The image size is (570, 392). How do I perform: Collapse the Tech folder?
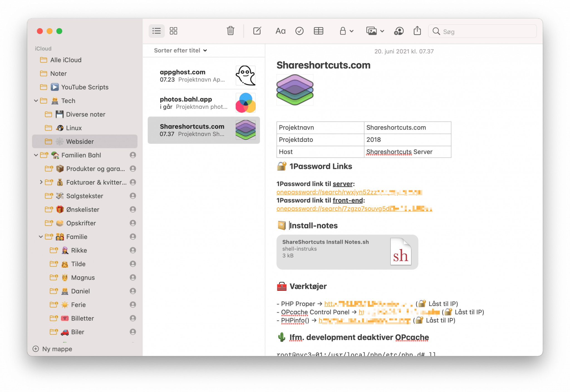point(36,101)
